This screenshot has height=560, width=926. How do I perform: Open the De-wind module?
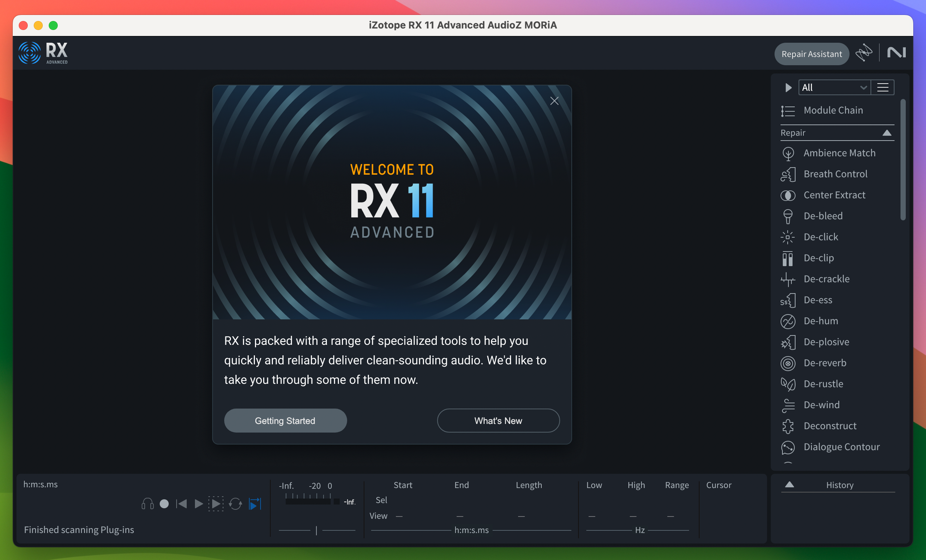point(810,405)
